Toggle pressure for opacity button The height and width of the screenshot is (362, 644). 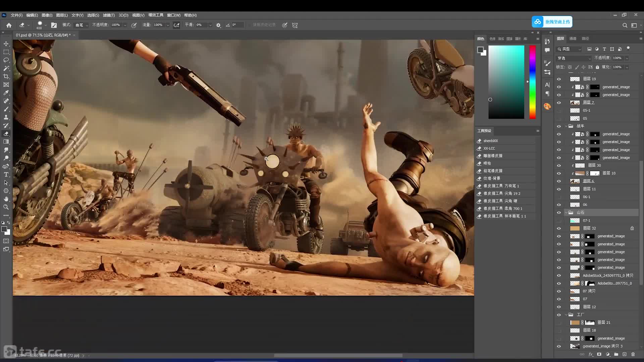pyautogui.click(x=134, y=25)
